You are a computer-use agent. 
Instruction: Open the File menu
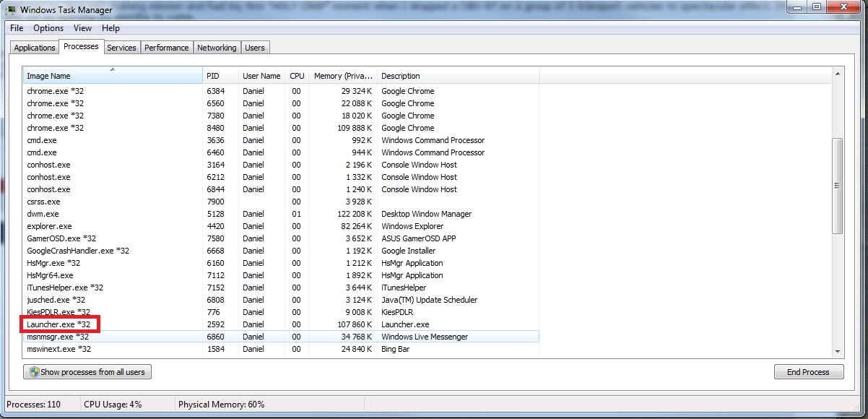(x=17, y=28)
